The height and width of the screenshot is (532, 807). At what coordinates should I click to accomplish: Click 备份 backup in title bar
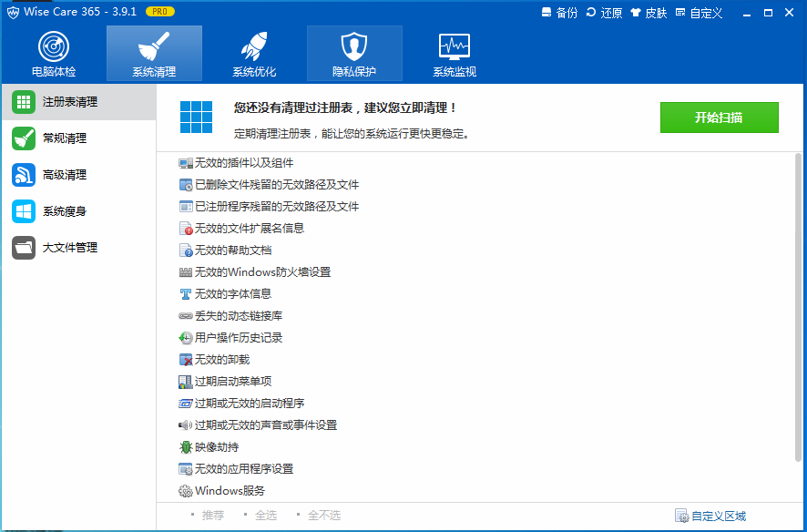click(559, 13)
